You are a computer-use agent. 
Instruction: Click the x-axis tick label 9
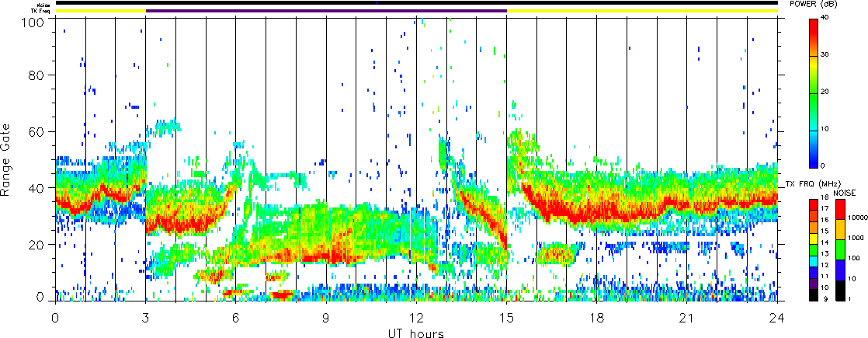click(x=326, y=318)
